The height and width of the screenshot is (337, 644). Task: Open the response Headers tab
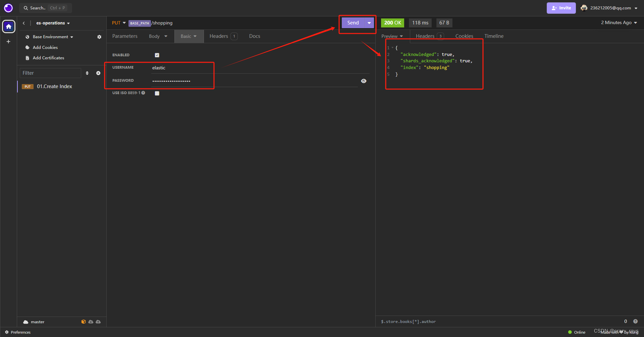tap(430, 36)
